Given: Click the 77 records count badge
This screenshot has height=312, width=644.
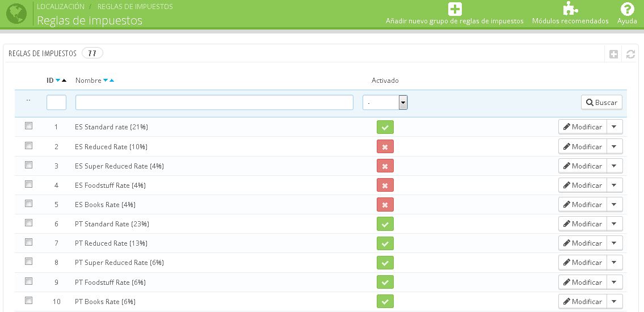Looking at the screenshot, I should pyautogui.click(x=92, y=53).
